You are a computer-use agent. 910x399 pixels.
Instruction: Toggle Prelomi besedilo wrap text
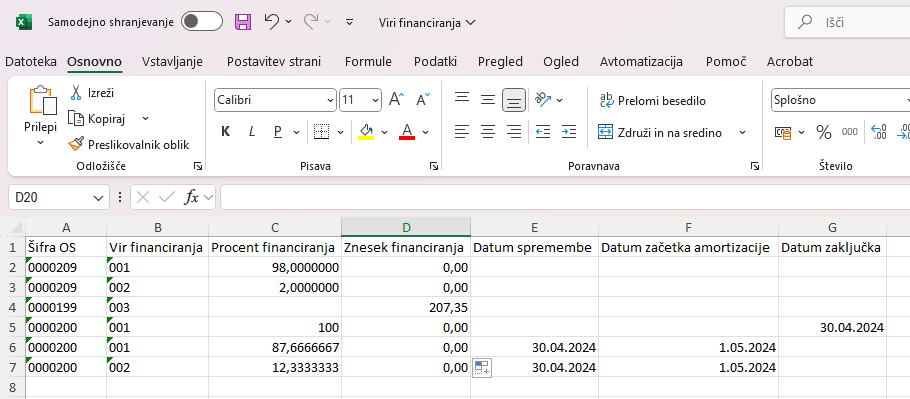pyautogui.click(x=653, y=100)
